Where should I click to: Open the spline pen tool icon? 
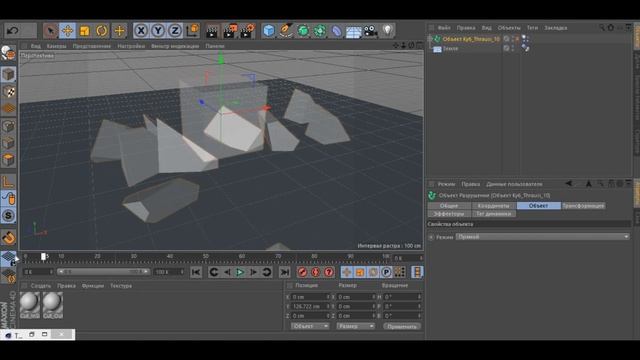click(286, 31)
